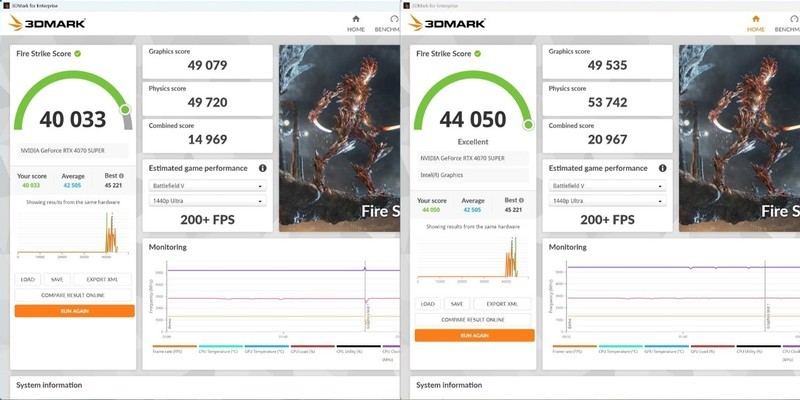Click the HOME icon in right window
This screenshot has width=800, height=400.
click(x=756, y=19)
